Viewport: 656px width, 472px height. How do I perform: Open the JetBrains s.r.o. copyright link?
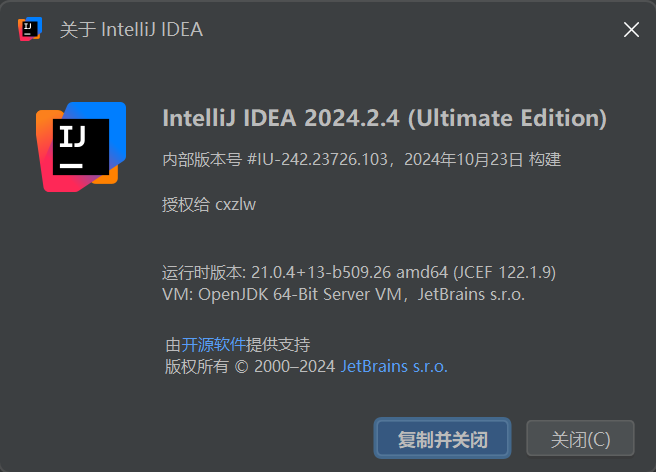394,367
